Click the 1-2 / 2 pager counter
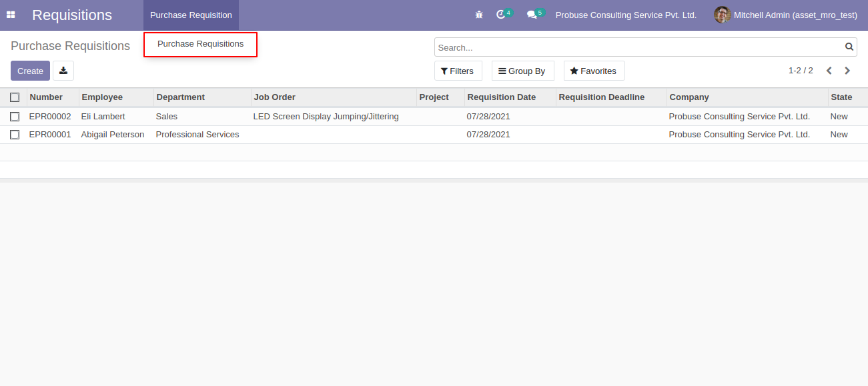Screen dimensions: 868x386 pos(801,71)
